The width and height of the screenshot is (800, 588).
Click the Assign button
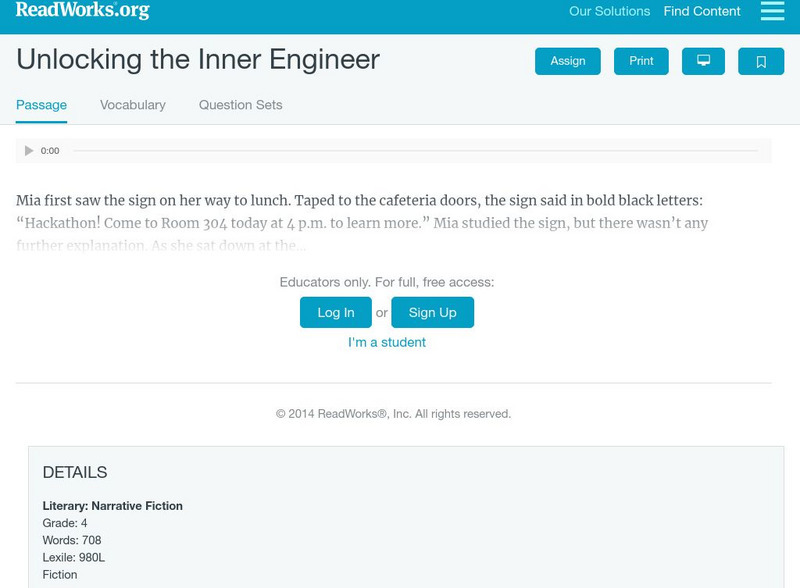[x=568, y=61]
